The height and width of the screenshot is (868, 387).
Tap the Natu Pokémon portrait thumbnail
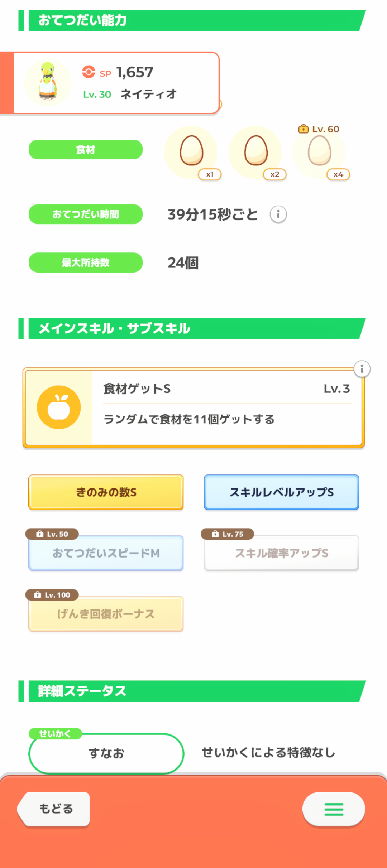coord(48,83)
